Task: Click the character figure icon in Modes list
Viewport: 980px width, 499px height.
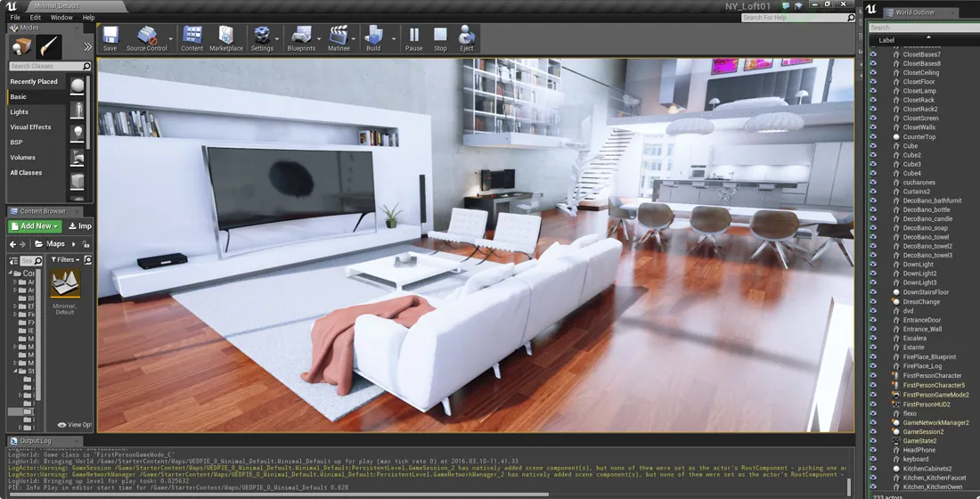Action: point(77,110)
